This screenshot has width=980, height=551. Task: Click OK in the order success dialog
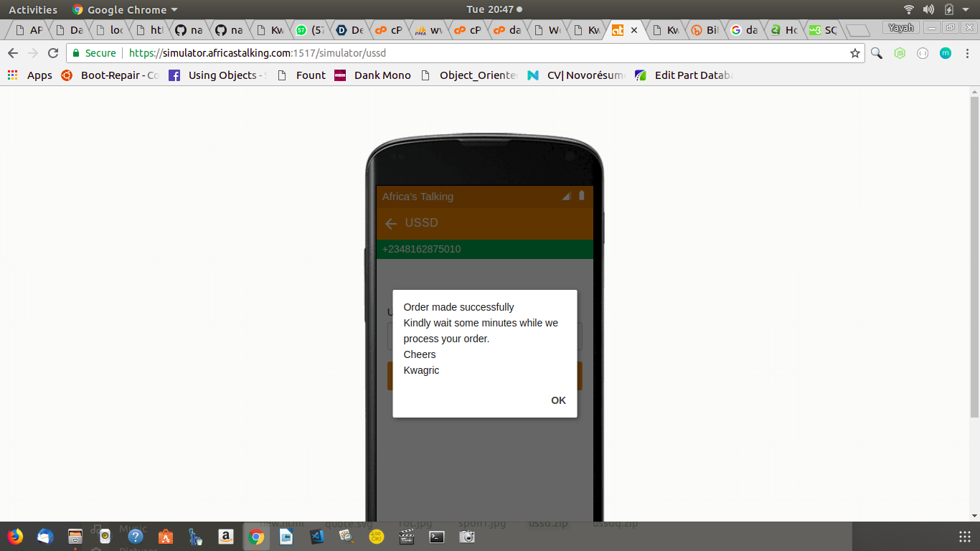(x=558, y=400)
